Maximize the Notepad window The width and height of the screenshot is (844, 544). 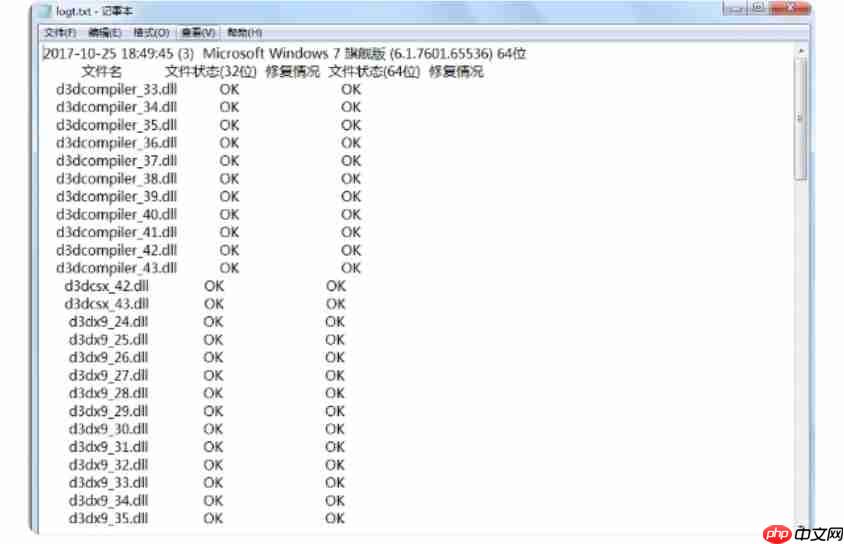758,8
